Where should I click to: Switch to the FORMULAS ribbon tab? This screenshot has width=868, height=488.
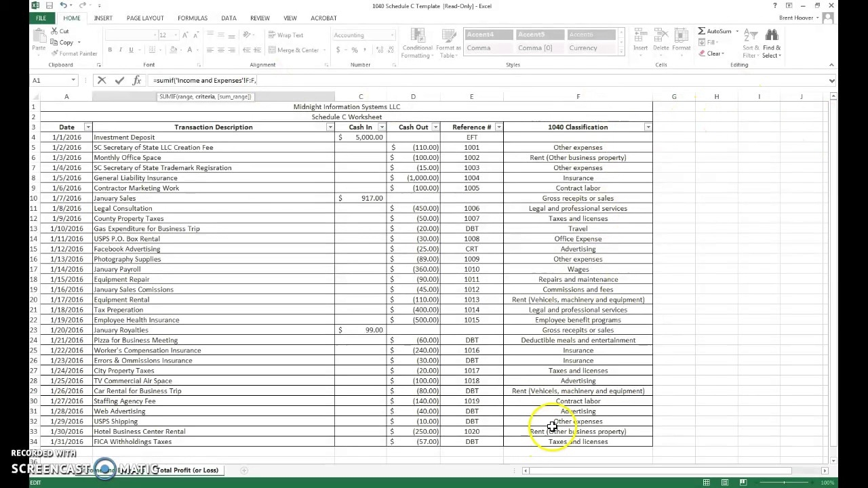click(x=192, y=18)
